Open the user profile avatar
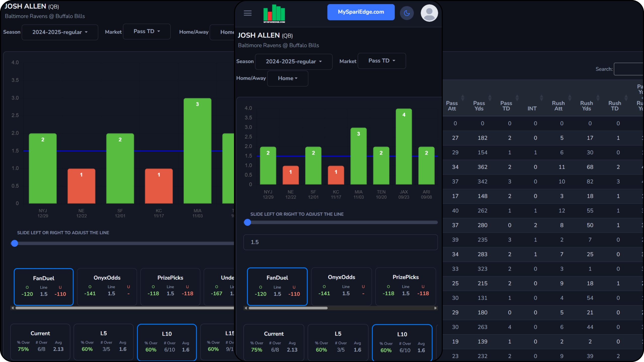The width and height of the screenshot is (644, 362). [x=429, y=13]
